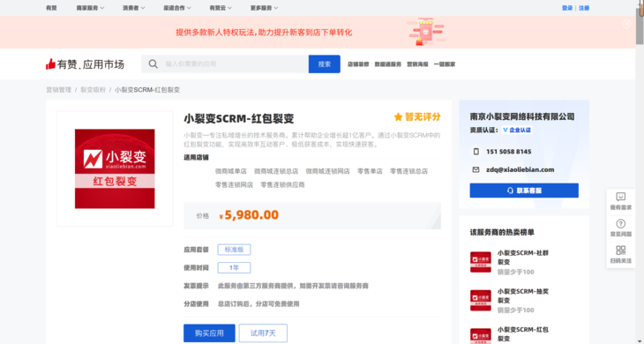Click the 注册 register link
The height and width of the screenshot is (344, 644).
click(584, 8)
